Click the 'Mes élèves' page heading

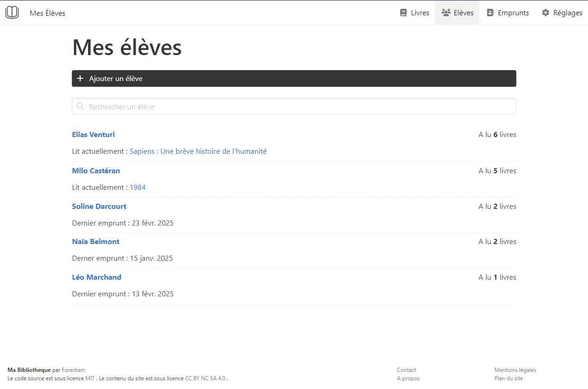click(127, 47)
